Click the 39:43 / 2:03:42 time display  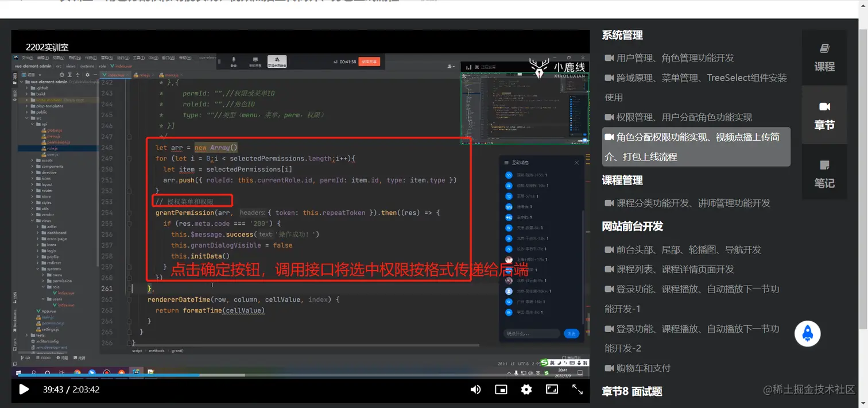pyautogui.click(x=71, y=390)
